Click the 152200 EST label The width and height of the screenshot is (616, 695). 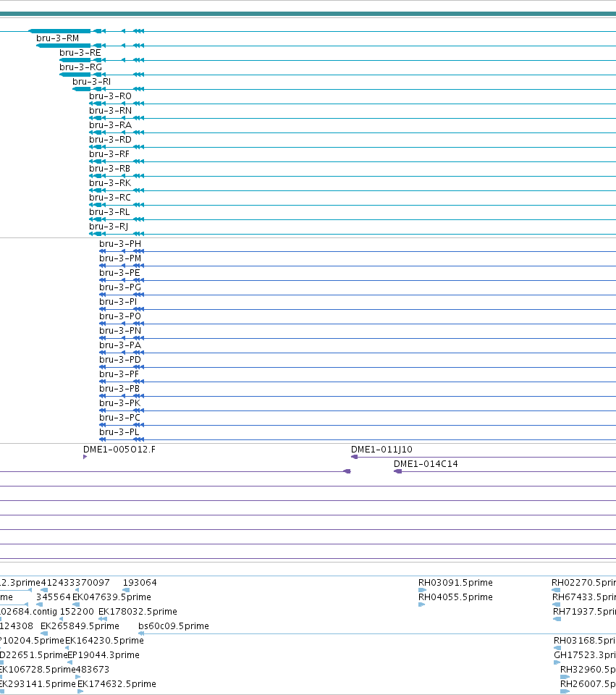[x=77, y=612]
